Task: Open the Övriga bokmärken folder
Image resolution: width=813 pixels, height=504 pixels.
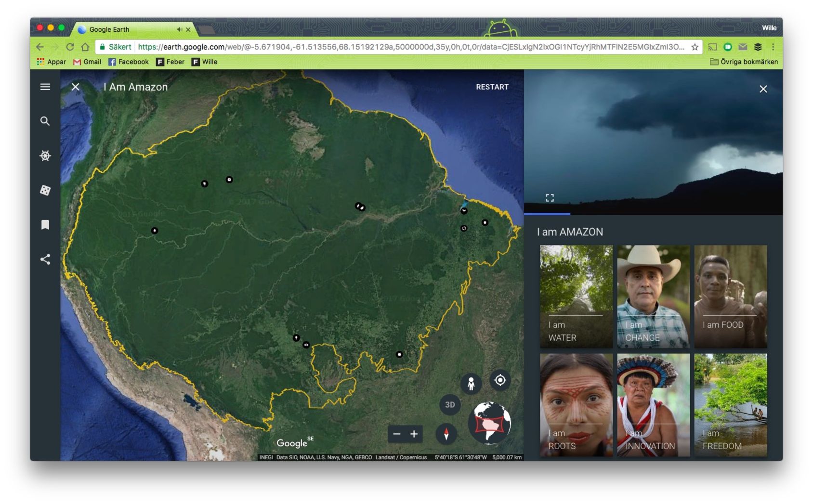Action: 744,62
